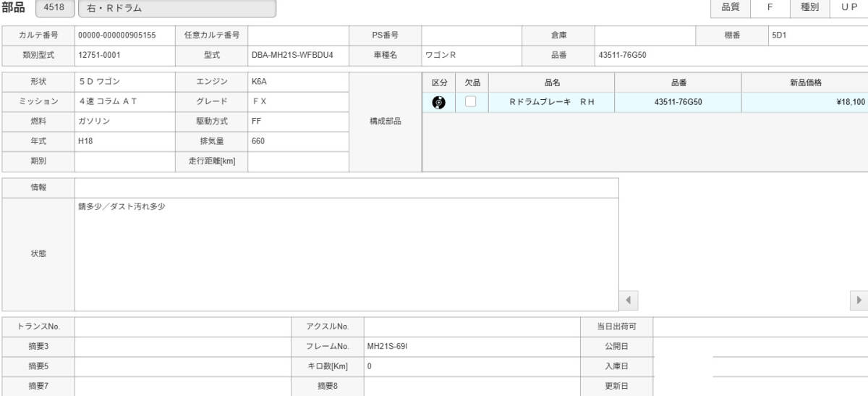This screenshot has height=396, width=868.
Task: Click the 状態 text area with 錆多少／ダスト汚れ多少
Action: point(346,254)
